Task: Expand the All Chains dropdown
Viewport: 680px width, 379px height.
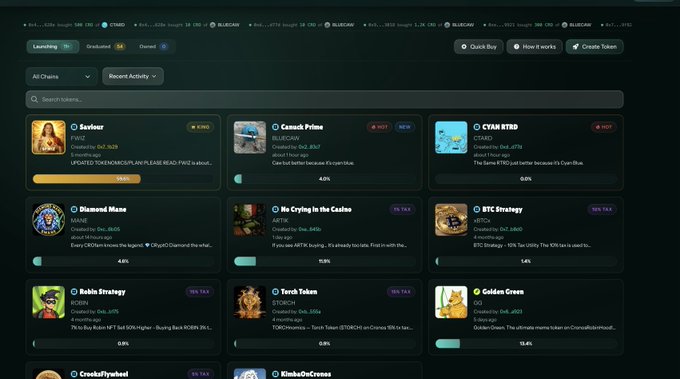Action: (61, 76)
